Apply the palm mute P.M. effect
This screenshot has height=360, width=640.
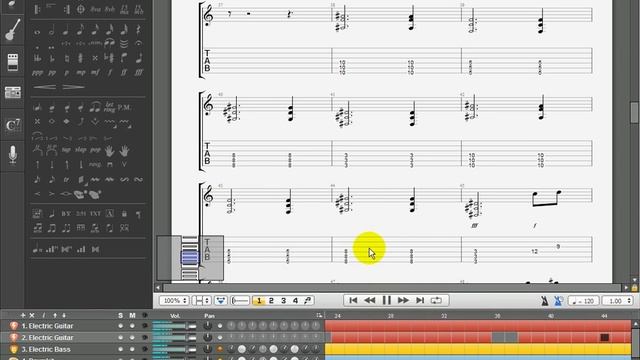[x=124, y=107]
